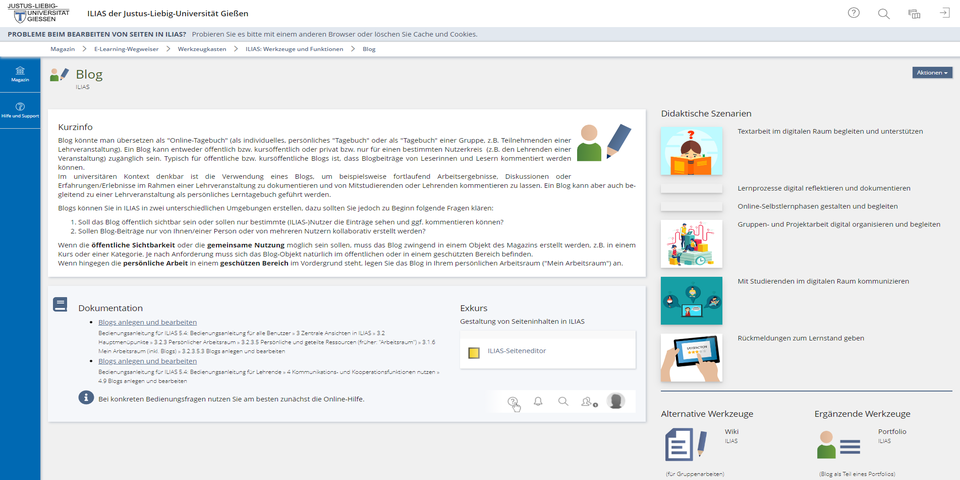960x480 pixels.
Task: Go to E-Learning-Wegweiser breadcrumb
Action: (126, 49)
